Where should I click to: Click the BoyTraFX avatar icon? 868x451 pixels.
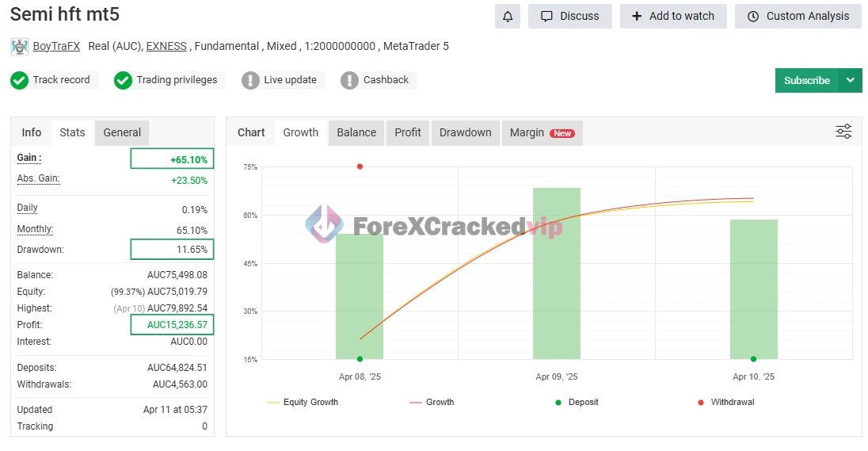point(20,47)
